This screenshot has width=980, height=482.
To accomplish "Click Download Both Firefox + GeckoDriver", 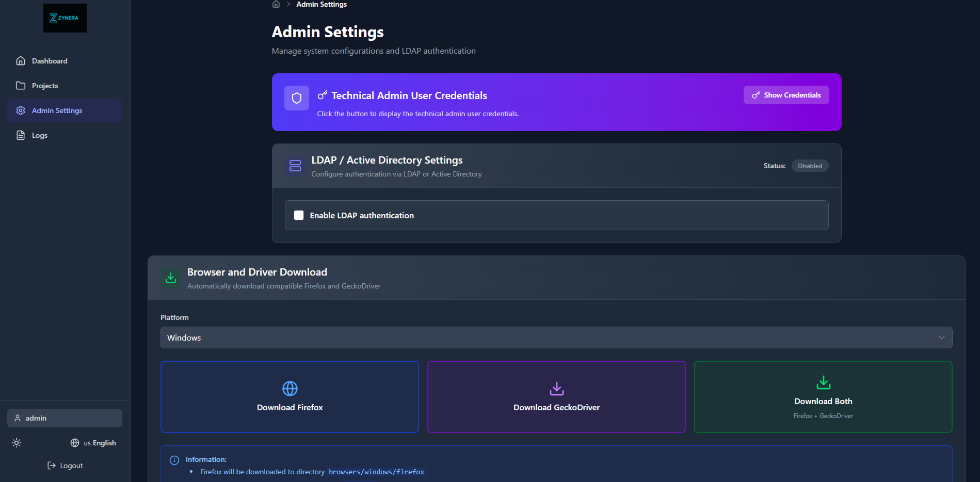I will (823, 397).
